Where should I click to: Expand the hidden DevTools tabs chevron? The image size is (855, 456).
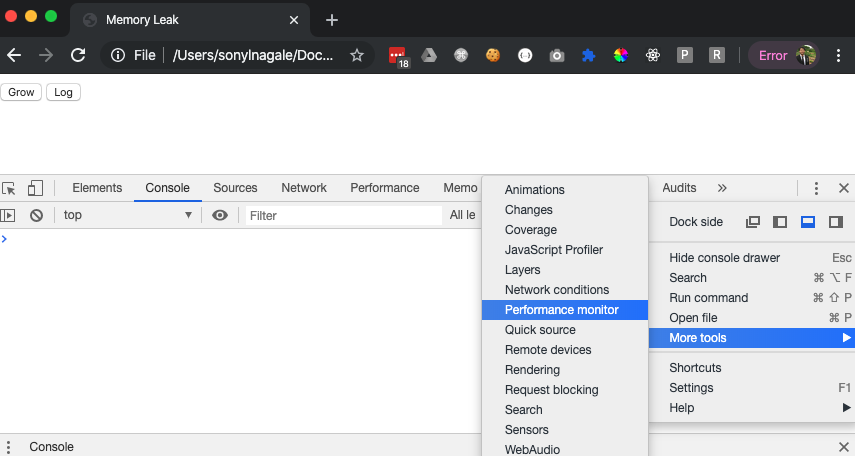(722, 188)
